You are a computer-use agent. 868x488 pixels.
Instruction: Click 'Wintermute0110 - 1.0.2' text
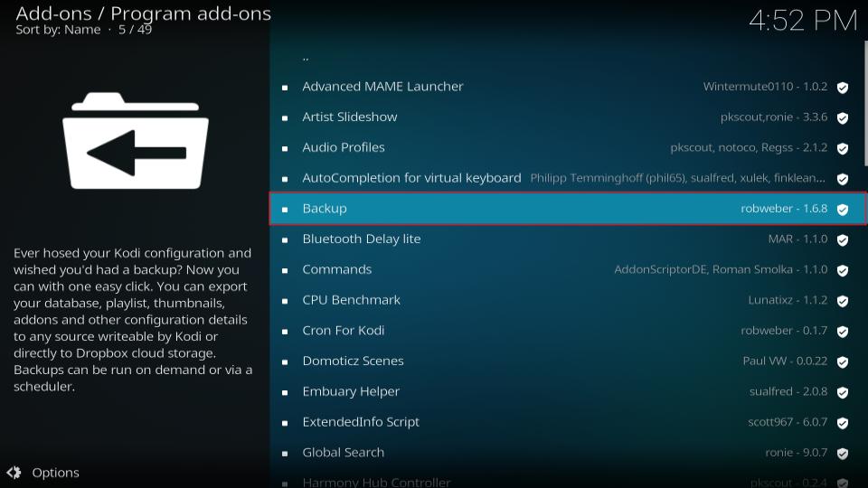(x=765, y=87)
